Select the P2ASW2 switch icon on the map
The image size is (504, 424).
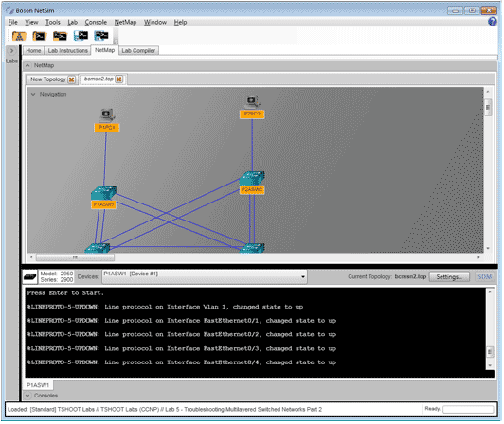click(x=252, y=178)
